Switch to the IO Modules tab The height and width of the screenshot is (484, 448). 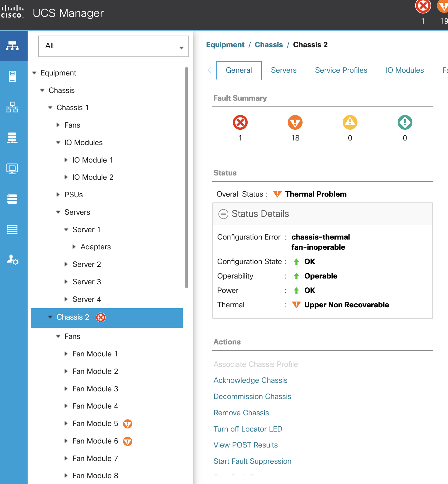point(404,70)
